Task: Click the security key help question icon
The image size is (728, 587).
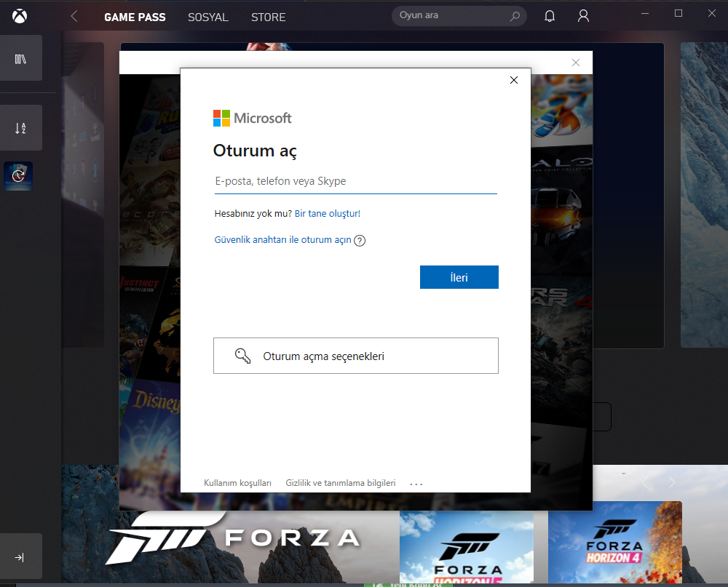Action: 360,240
